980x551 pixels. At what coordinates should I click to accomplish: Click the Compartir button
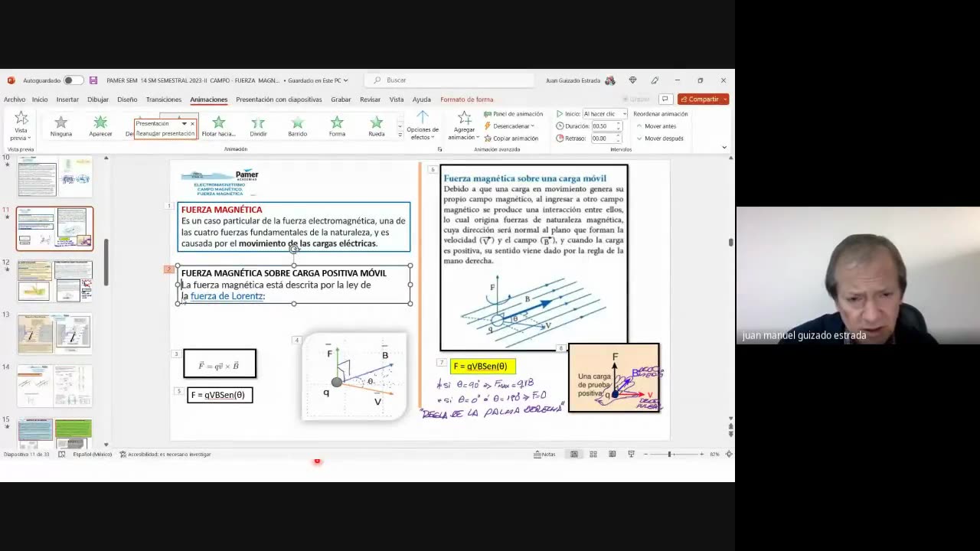(x=703, y=99)
